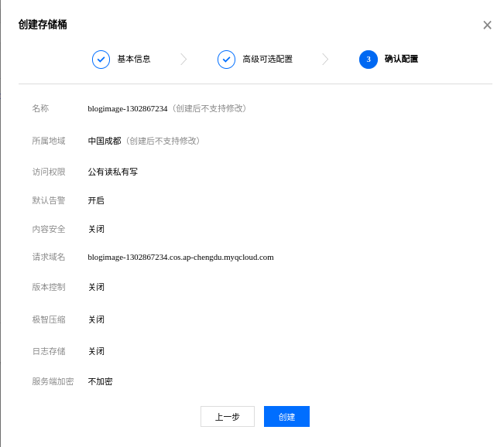Viewport: 504px width, 447px height.
Task: Click the bucket name blogimage-1302867234
Action: point(128,109)
